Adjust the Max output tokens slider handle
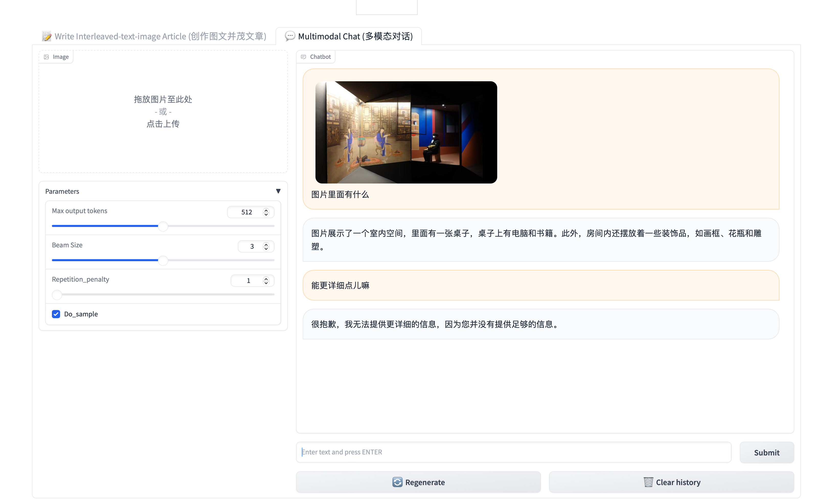 click(163, 226)
